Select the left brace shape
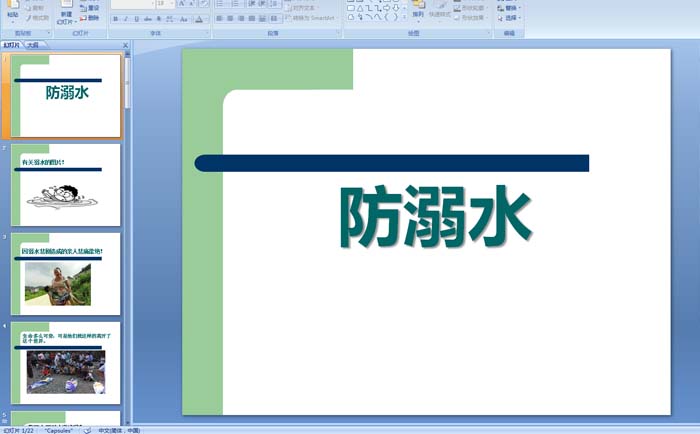 [387, 17]
